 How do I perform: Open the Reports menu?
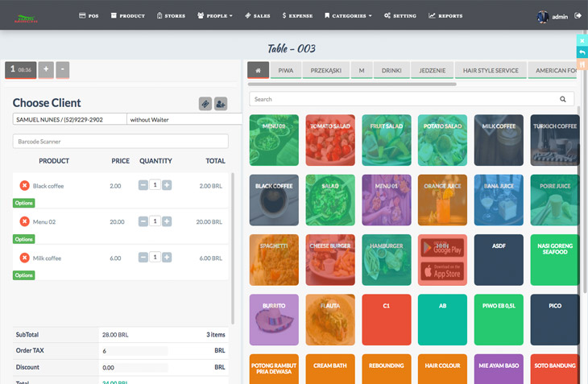[445, 16]
